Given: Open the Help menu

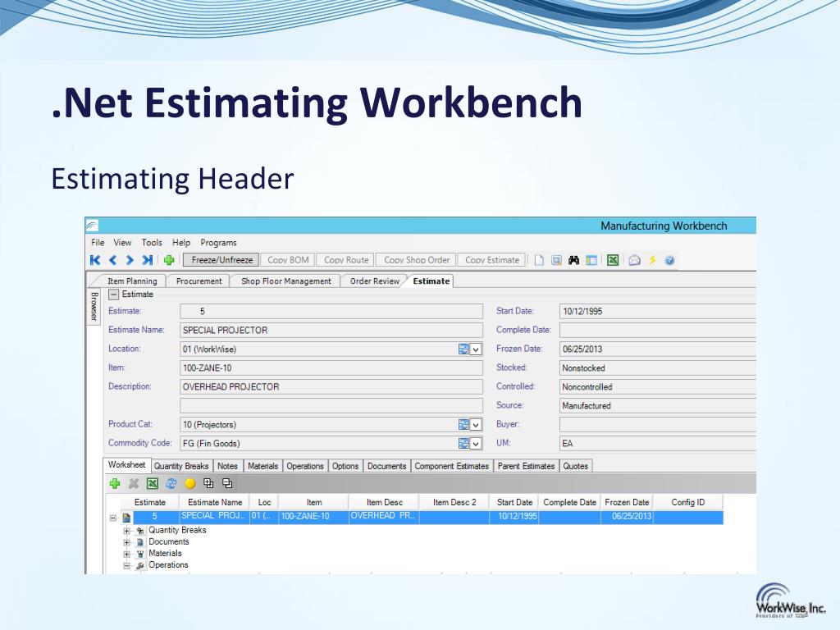Looking at the screenshot, I should point(181,243).
